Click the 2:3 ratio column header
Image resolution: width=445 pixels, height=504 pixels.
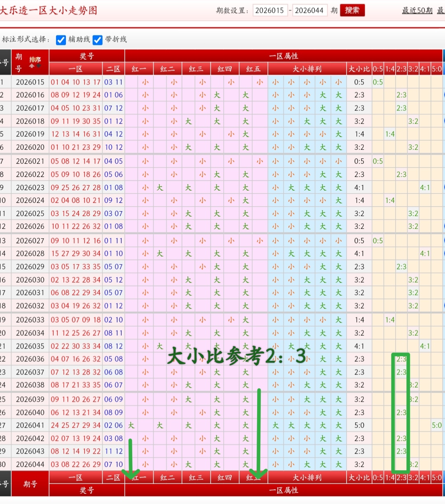pos(401,68)
